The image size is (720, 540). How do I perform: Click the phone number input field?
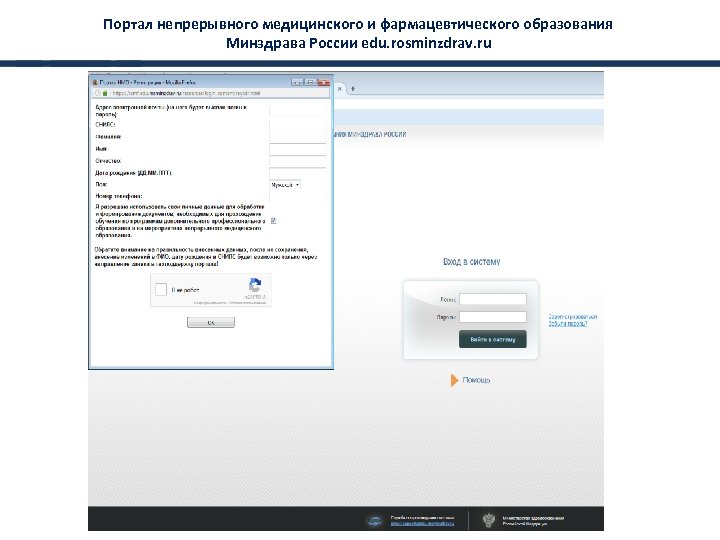pyautogui.click(x=298, y=196)
